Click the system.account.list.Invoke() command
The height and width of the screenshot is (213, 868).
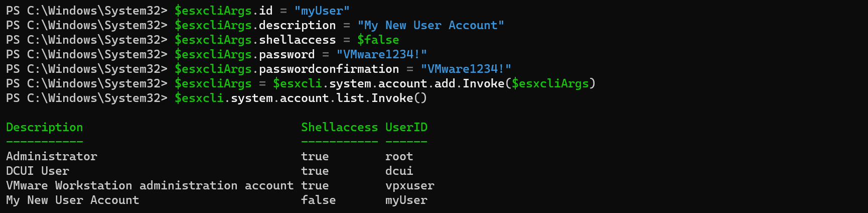click(x=329, y=98)
